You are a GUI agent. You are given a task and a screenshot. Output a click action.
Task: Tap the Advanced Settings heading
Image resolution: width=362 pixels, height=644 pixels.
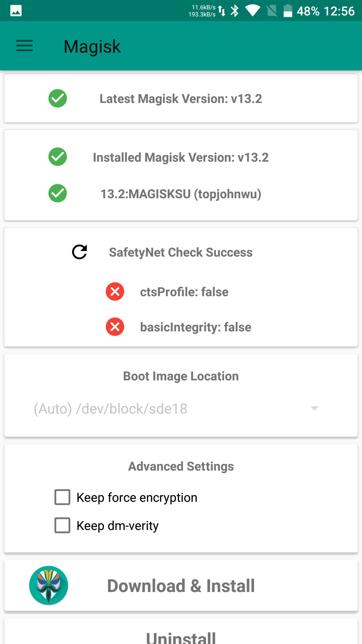(x=181, y=466)
